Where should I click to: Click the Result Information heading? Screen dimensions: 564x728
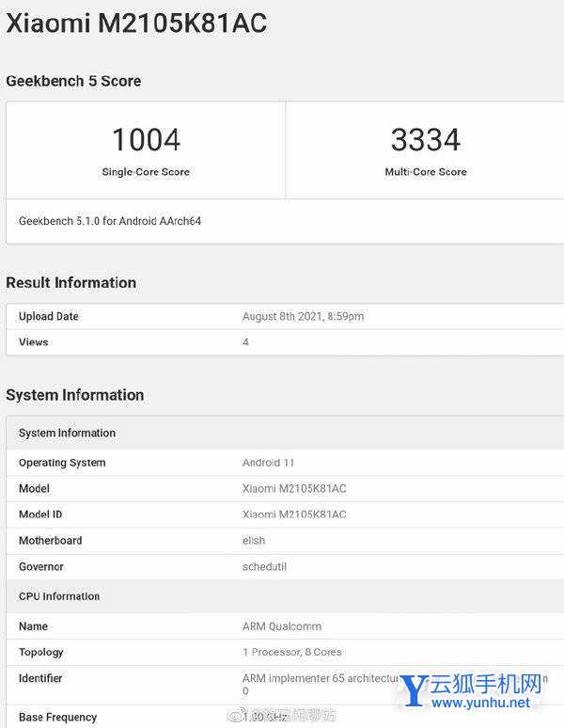point(70,282)
